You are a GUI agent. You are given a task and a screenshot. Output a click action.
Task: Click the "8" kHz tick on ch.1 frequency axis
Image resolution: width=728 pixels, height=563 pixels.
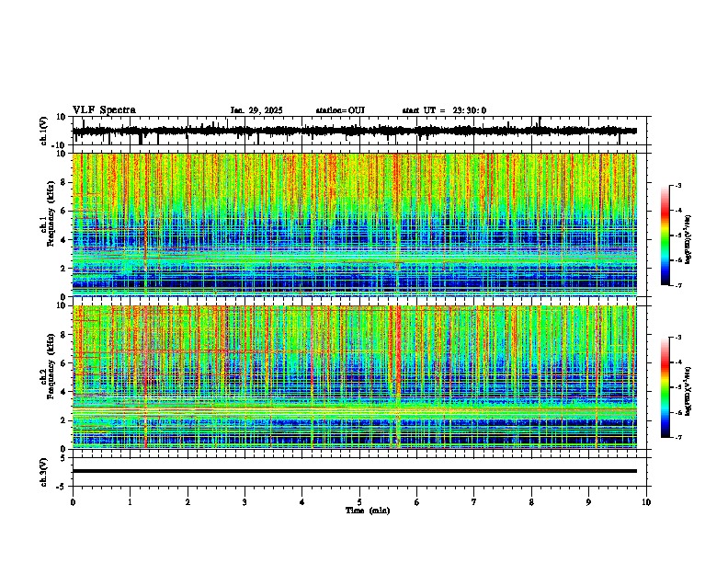coord(64,182)
